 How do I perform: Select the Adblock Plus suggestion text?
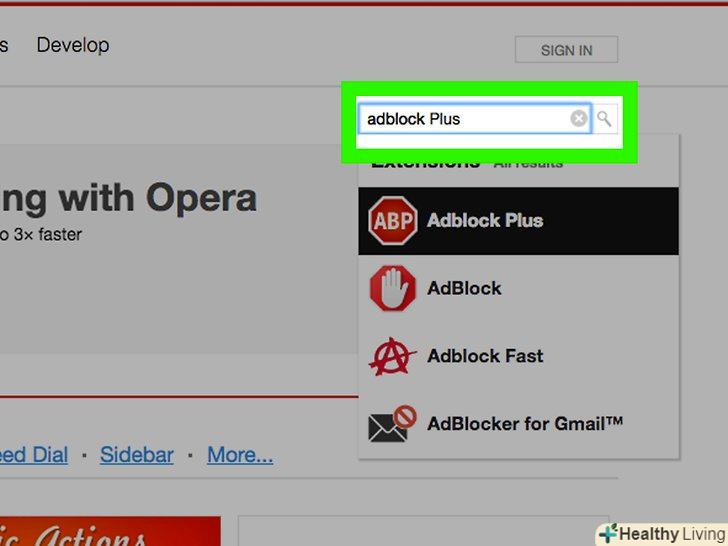tap(485, 221)
